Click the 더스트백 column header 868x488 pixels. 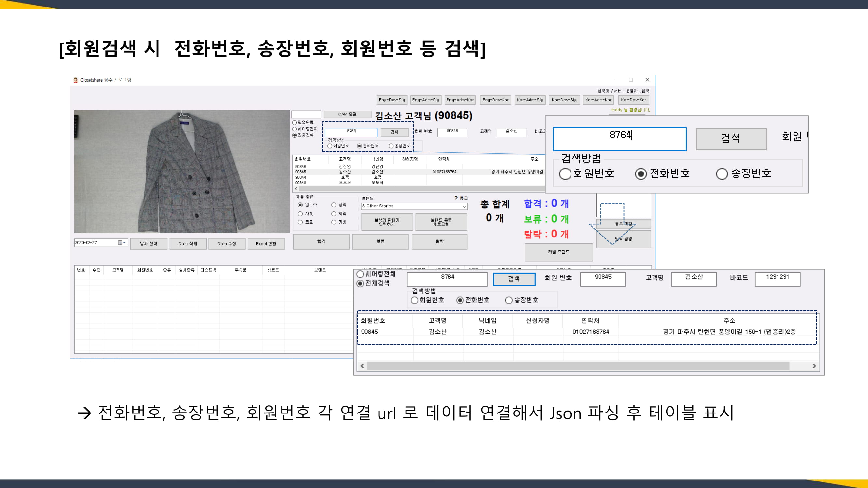coord(208,270)
